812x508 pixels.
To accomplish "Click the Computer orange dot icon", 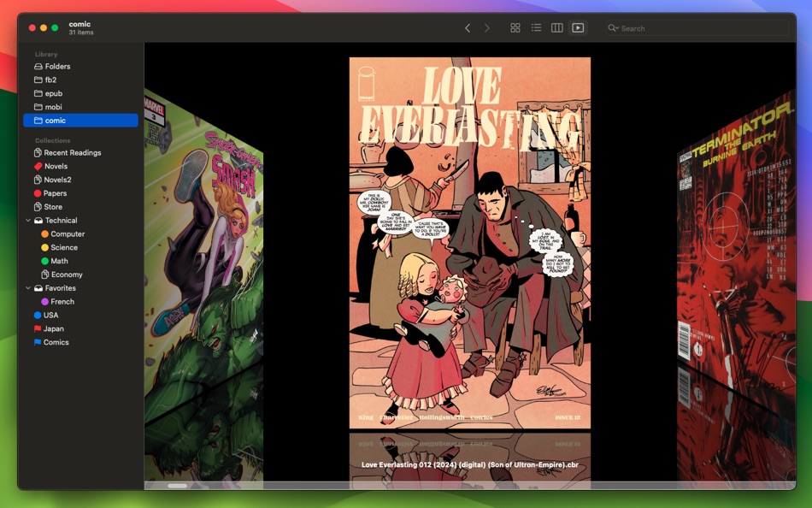I will pos(44,233).
